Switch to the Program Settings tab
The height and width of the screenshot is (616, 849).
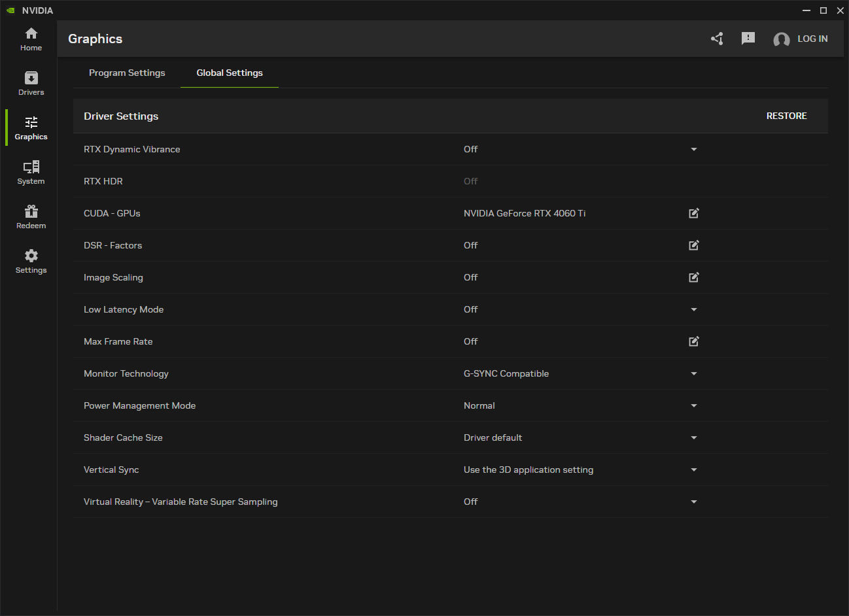coord(127,73)
